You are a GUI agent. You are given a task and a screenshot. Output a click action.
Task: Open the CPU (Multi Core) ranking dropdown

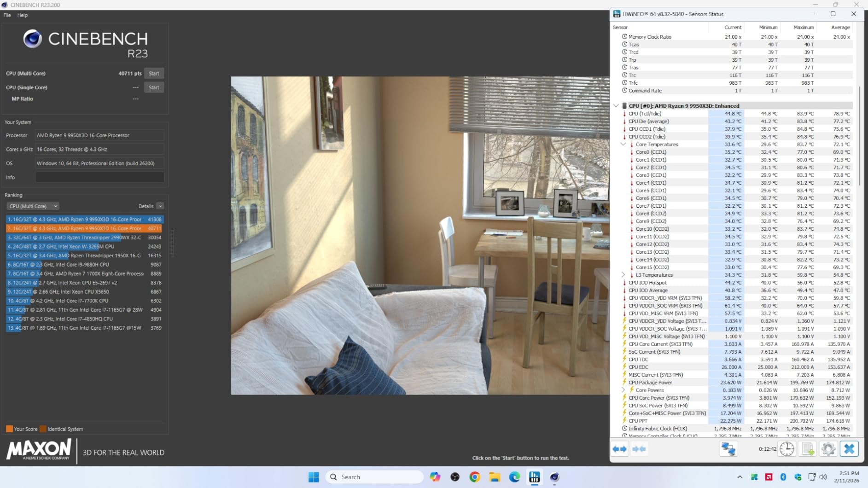(33, 206)
